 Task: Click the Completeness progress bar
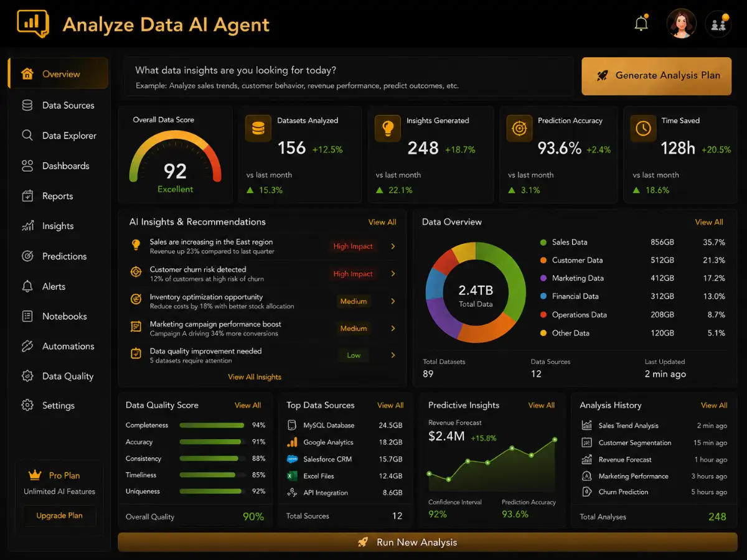tap(212, 426)
